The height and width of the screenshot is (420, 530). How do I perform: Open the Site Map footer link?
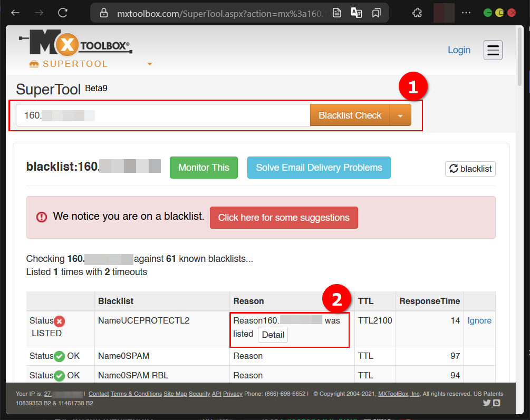(175, 394)
